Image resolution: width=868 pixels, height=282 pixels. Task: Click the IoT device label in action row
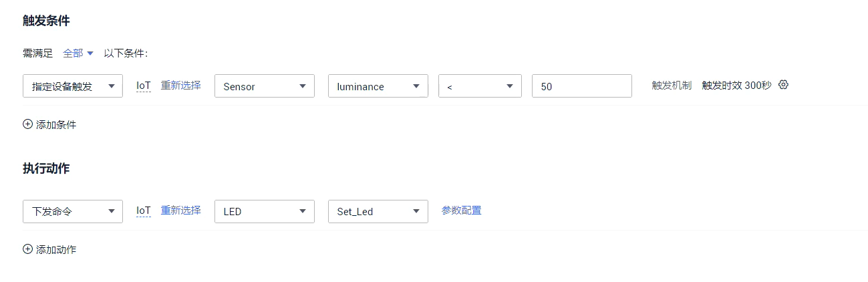pyautogui.click(x=144, y=210)
